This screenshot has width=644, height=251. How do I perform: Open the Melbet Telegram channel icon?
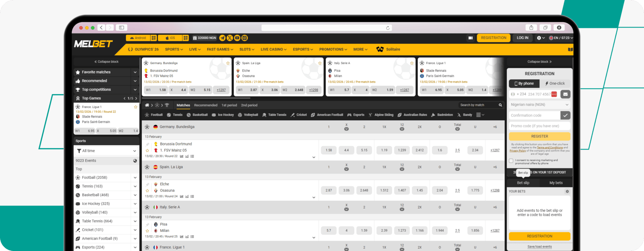(222, 38)
